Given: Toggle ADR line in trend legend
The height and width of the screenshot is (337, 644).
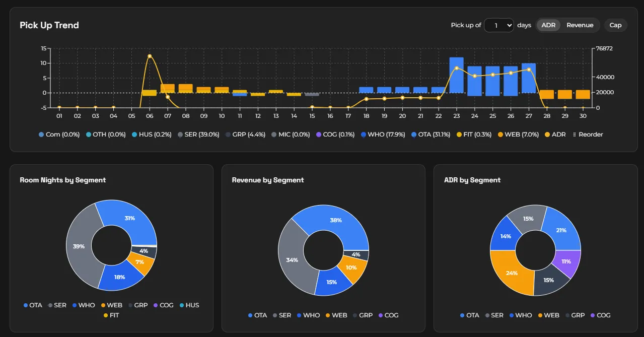Looking at the screenshot, I should (555, 134).
